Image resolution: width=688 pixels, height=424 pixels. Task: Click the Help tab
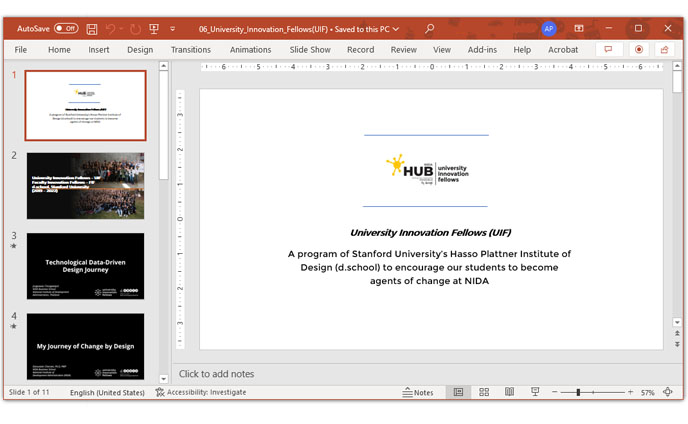pos(522,50)
